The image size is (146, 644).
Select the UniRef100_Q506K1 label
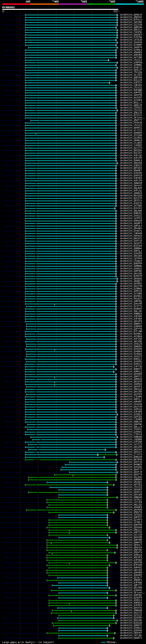click(x=131, y=482)
